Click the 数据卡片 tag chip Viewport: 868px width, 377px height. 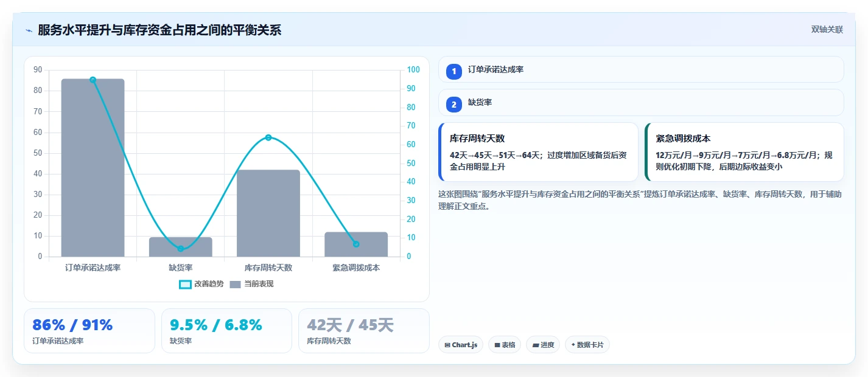coord(587,345)
